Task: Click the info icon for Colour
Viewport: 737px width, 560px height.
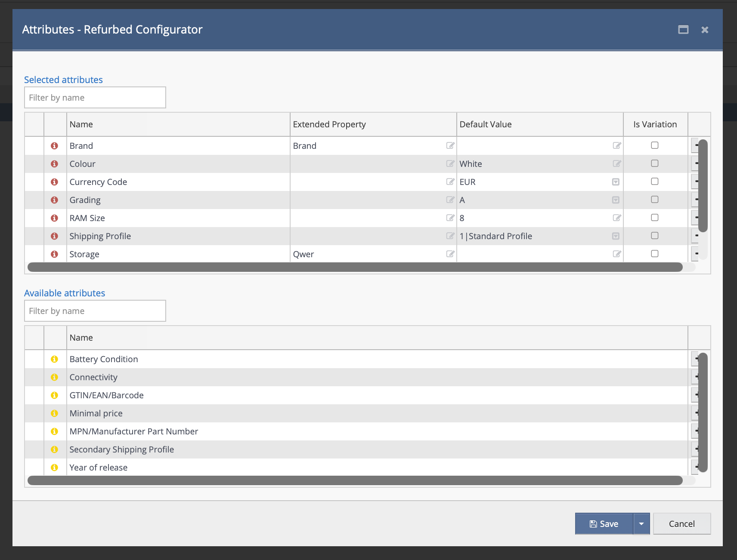Action: [54, 164]
